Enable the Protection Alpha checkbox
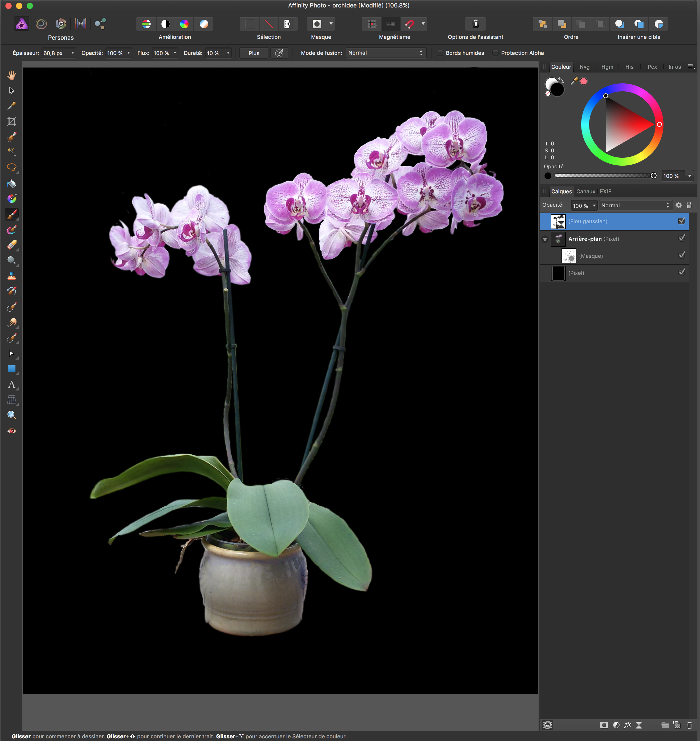The height and width of the screenshot is (741, 700). 495,53
